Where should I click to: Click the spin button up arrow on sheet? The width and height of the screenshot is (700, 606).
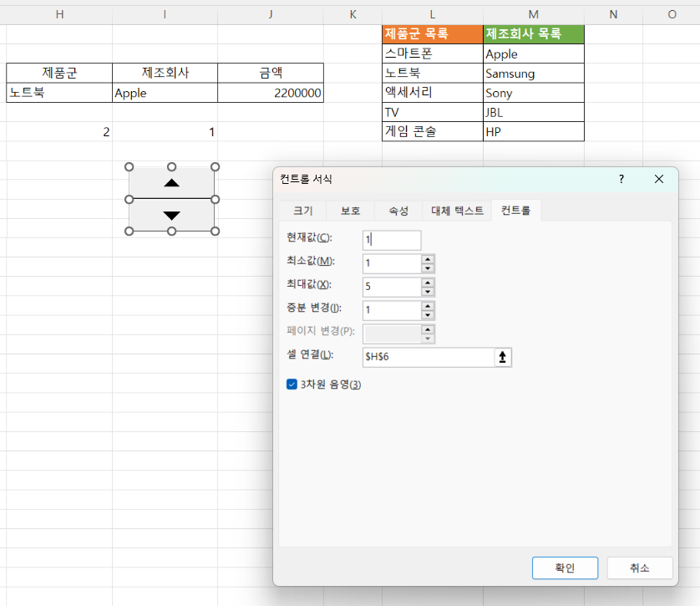172,183
